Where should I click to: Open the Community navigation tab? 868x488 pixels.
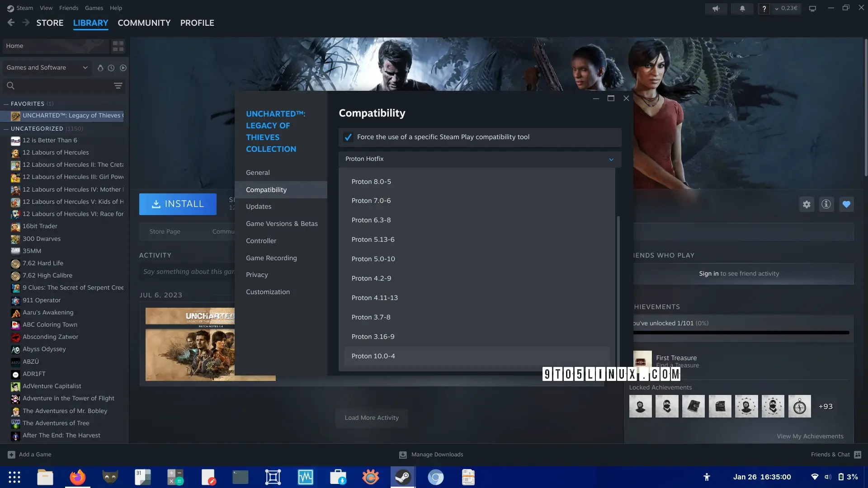pyautogui.click(x=144, y=23)
